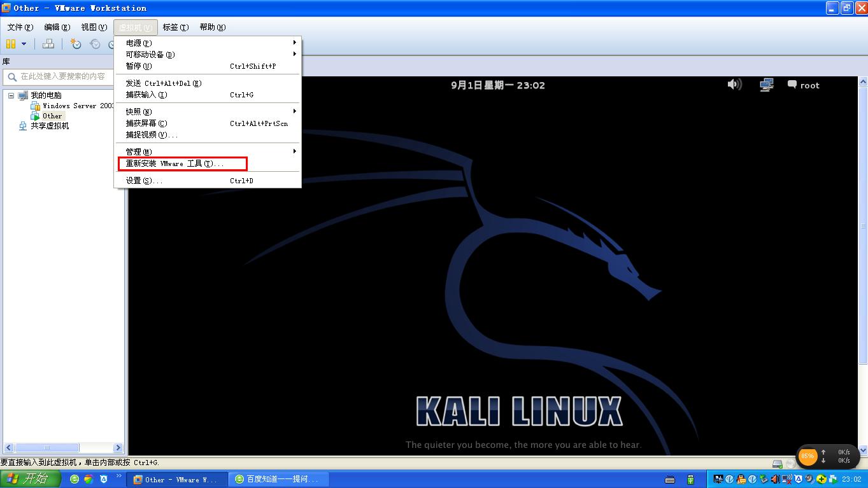This screenshot has height=488, width=868.
Task: Click the keyboard language bar icon
Action: 669,479
